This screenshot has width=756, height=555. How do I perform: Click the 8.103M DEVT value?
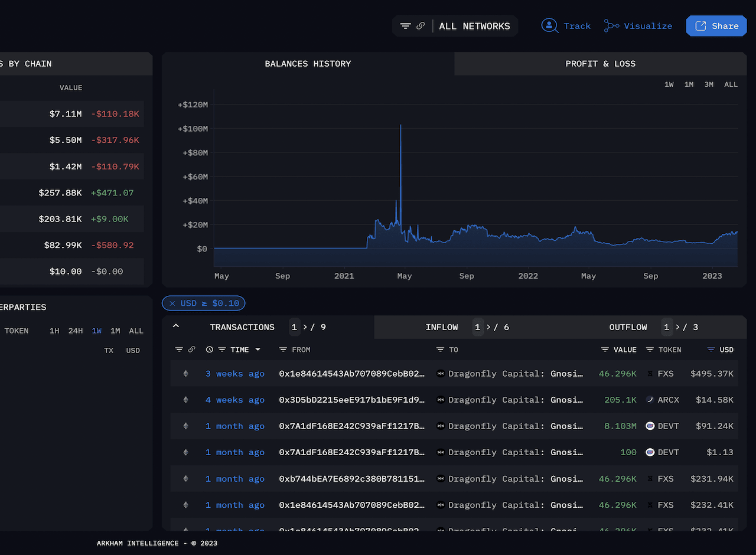click(x=620, y=426)
